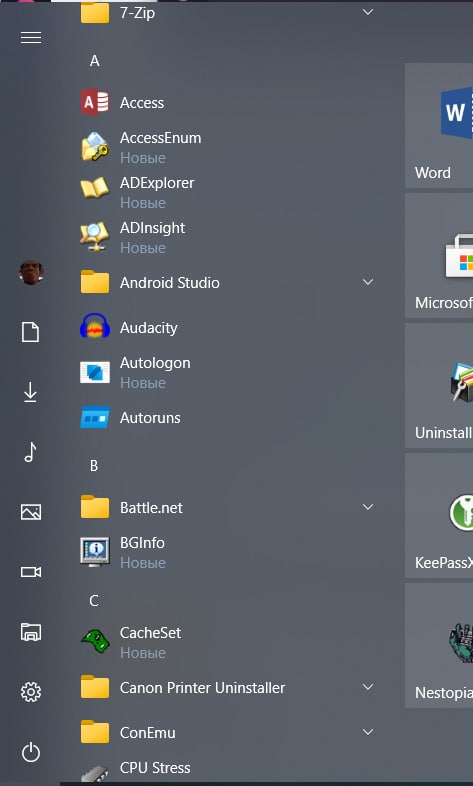The image size is (473, 786).
Task: Launch the CacheSet icon
Action: [95, 642]
